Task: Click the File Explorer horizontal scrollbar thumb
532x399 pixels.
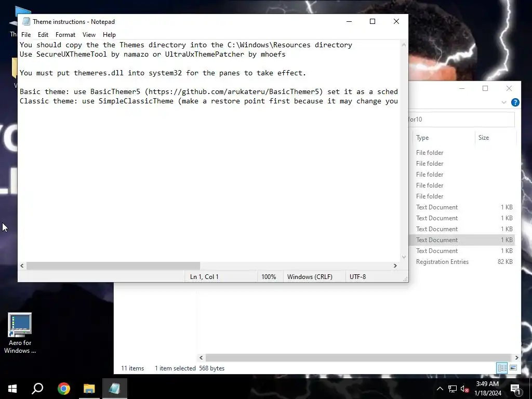Action: point(358,357)
